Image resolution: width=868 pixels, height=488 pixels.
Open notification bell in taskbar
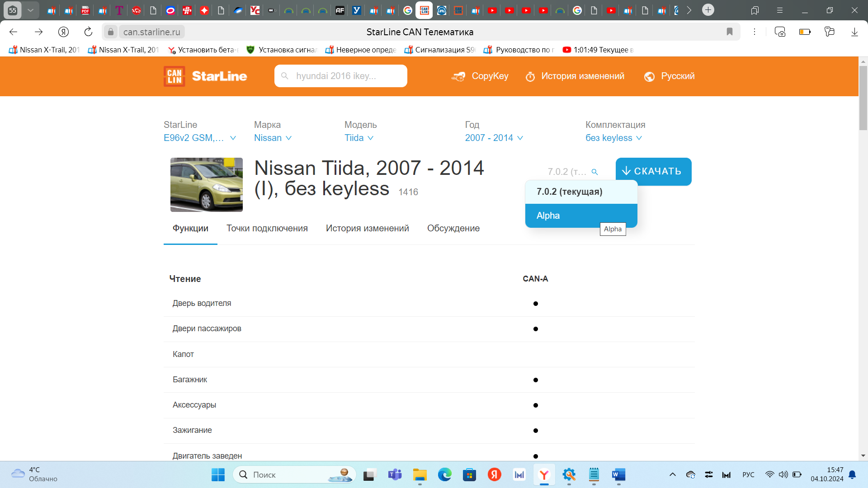(852, 474)
